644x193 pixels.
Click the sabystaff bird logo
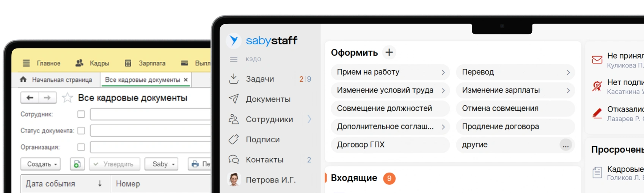pyautogui.click(x=234, y=40)
